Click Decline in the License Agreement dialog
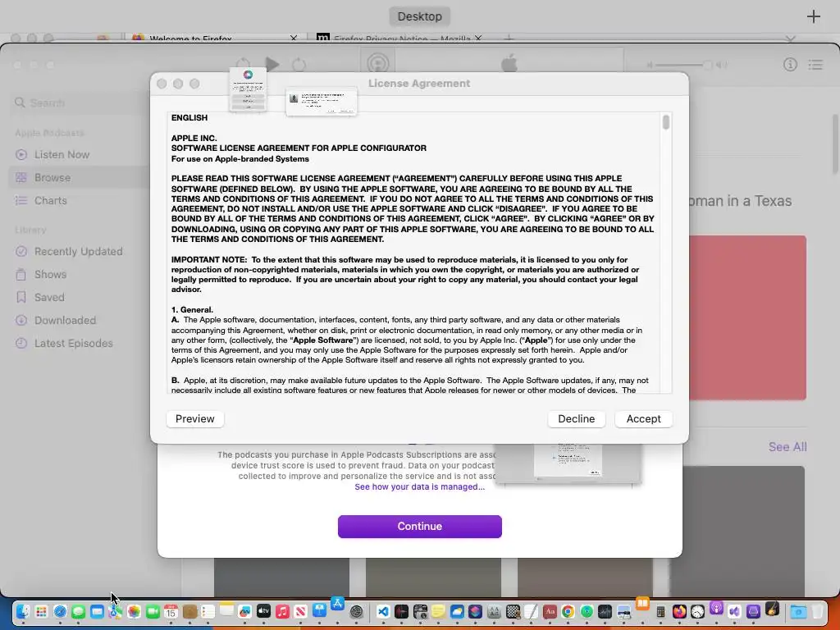This screenshot has width=840, height=630. tap(577, 419)
